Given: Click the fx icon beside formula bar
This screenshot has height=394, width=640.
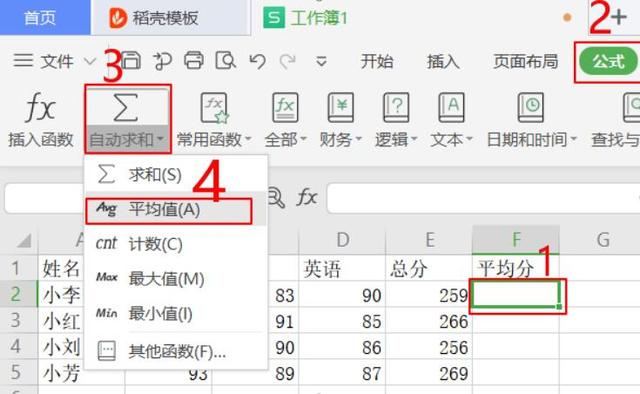Looking at the screenshot, I should (x=307, y=198).
